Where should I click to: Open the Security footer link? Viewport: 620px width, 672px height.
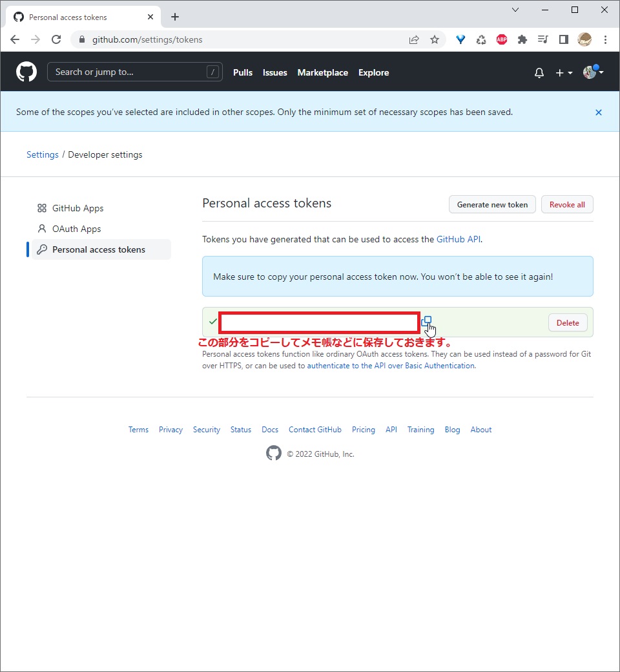[x=207, y=430]
